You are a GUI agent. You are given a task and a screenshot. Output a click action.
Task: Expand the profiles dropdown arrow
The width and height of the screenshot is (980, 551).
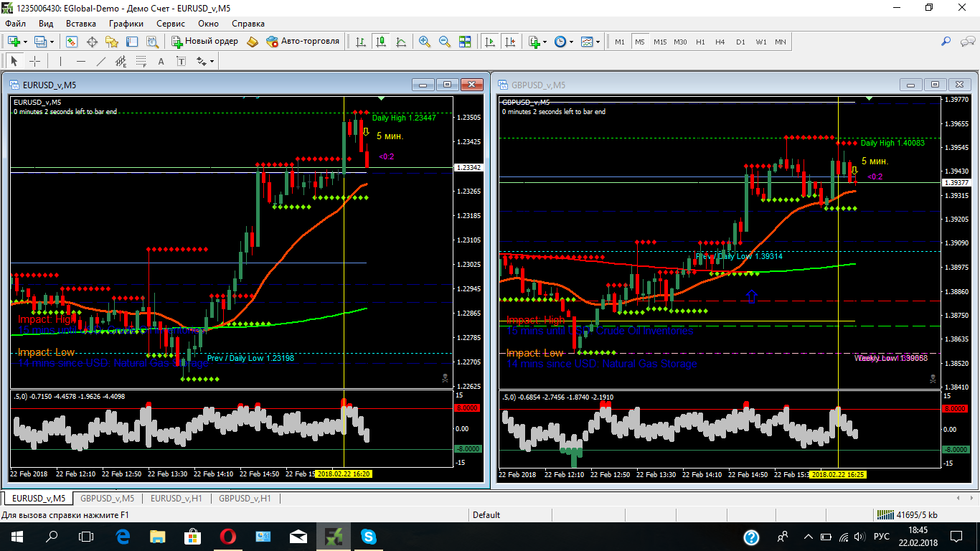pos(52,42)
